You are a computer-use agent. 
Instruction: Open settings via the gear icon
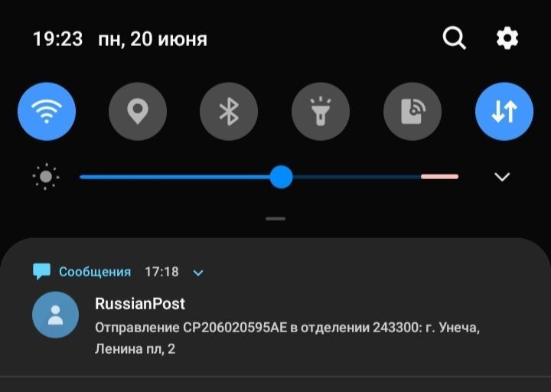[507, 38]
